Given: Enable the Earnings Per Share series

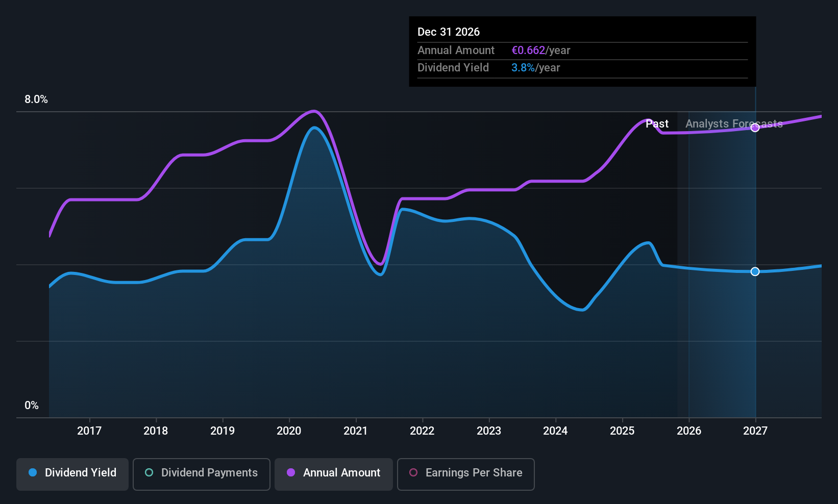Looking at the screenshot, I should pos(465,474).
